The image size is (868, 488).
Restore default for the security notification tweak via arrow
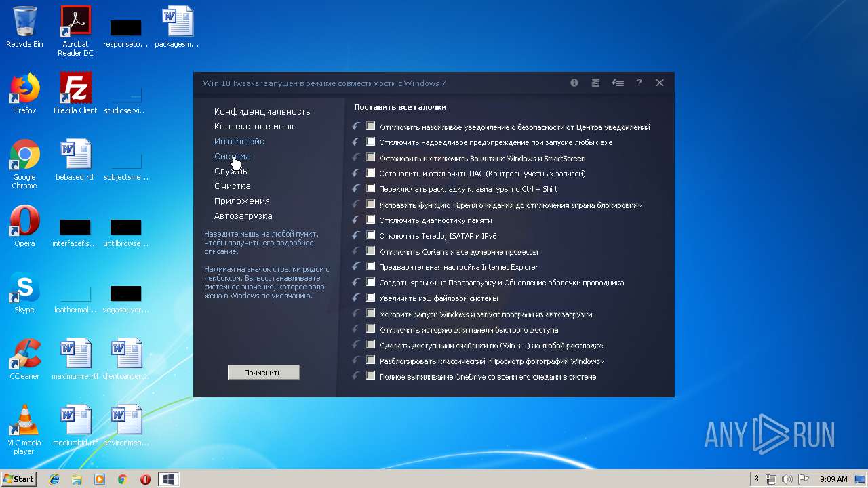[356, 126]
